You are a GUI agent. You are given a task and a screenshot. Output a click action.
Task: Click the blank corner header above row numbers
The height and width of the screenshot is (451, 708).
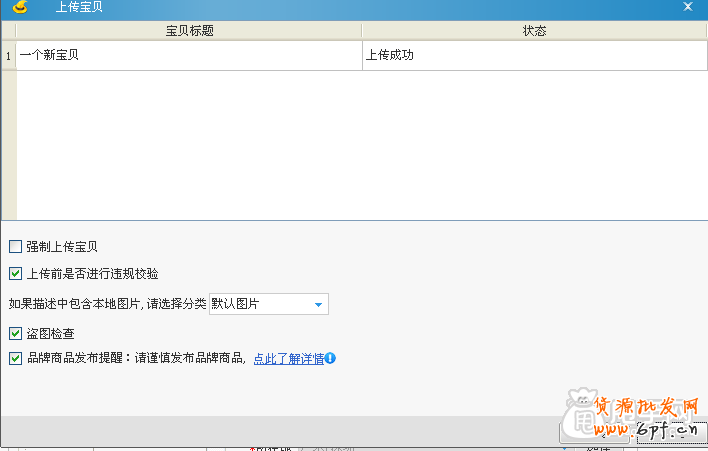click(x=9, y=31)
